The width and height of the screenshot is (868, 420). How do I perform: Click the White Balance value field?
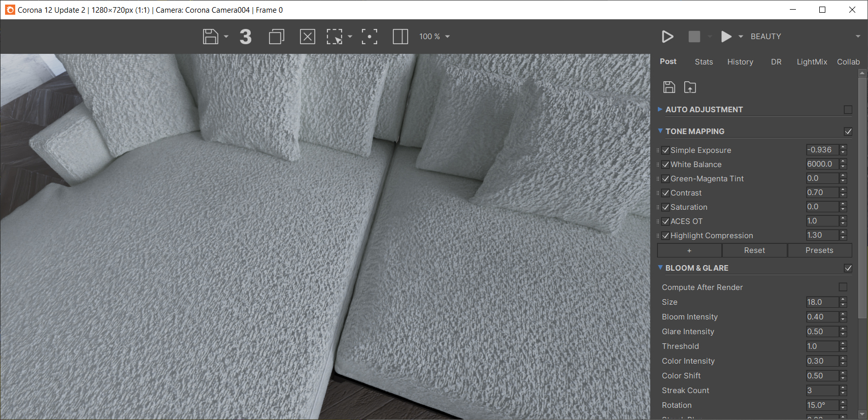point(822,164)
